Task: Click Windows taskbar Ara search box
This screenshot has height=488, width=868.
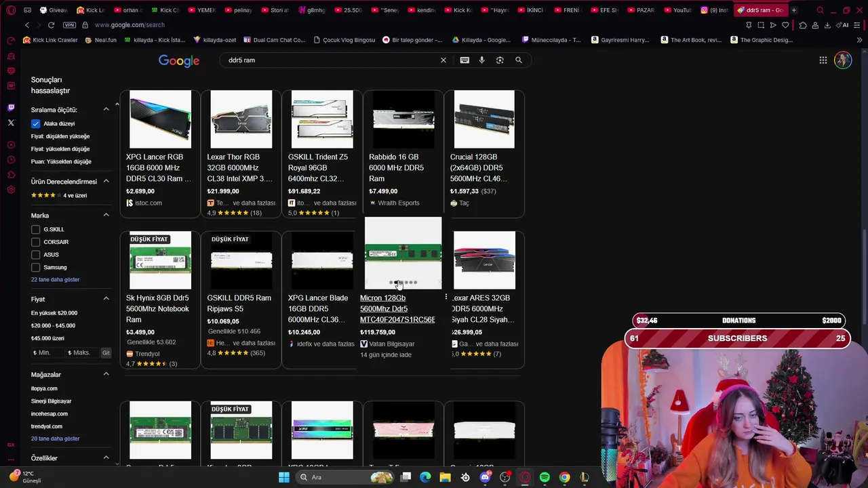Action: pyautogui.click(x=346, y=478)
